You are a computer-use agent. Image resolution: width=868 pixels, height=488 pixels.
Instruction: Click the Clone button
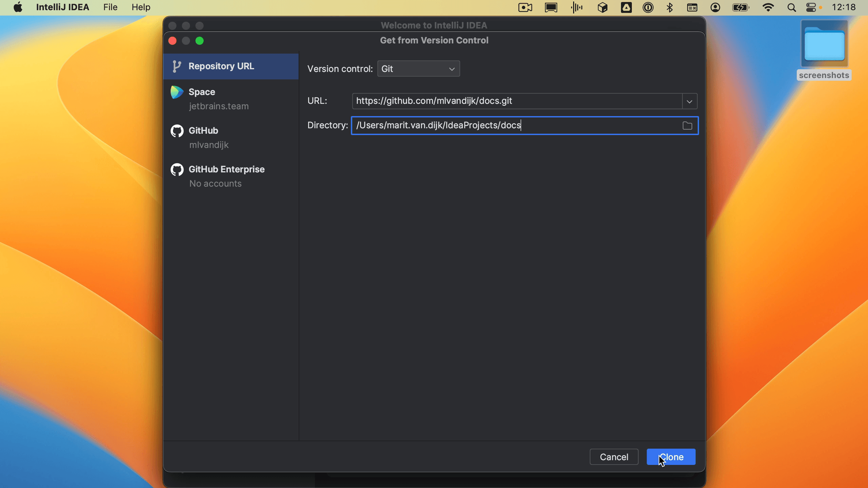click(x=671, y=457)
